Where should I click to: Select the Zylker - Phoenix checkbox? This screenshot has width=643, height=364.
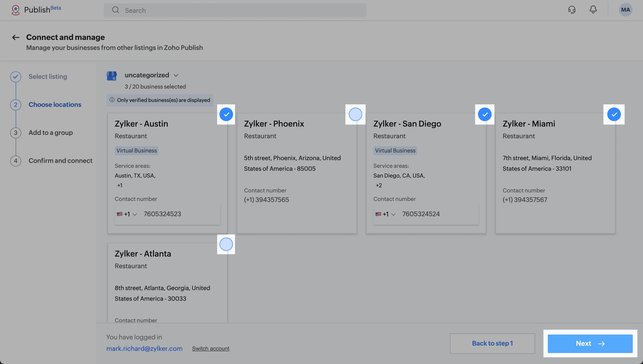[x=355, y=114]
